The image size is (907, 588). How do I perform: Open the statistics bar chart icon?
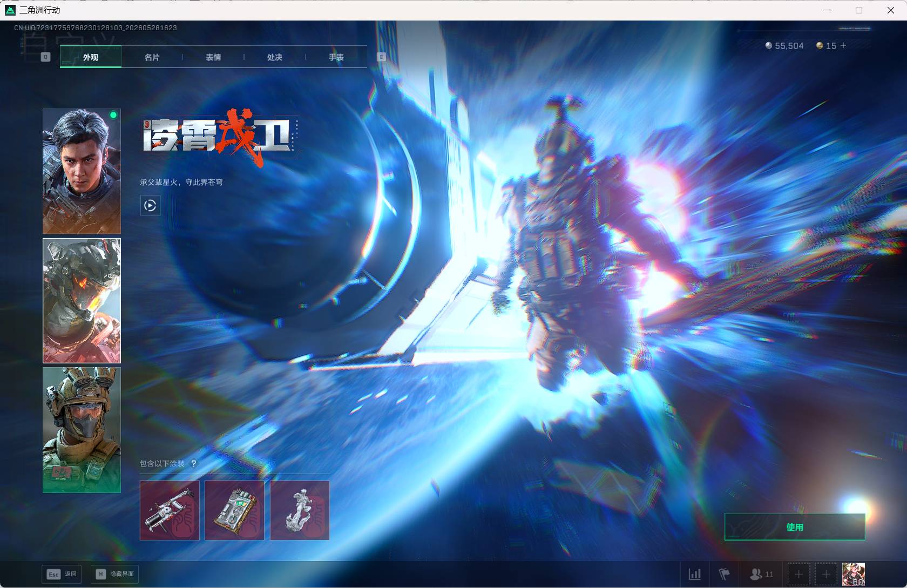coord(695,573)
